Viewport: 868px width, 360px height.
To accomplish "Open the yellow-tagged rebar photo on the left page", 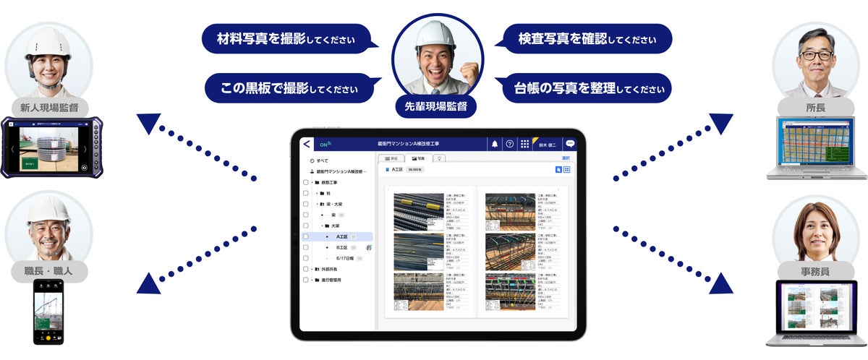I will point(419,211).
